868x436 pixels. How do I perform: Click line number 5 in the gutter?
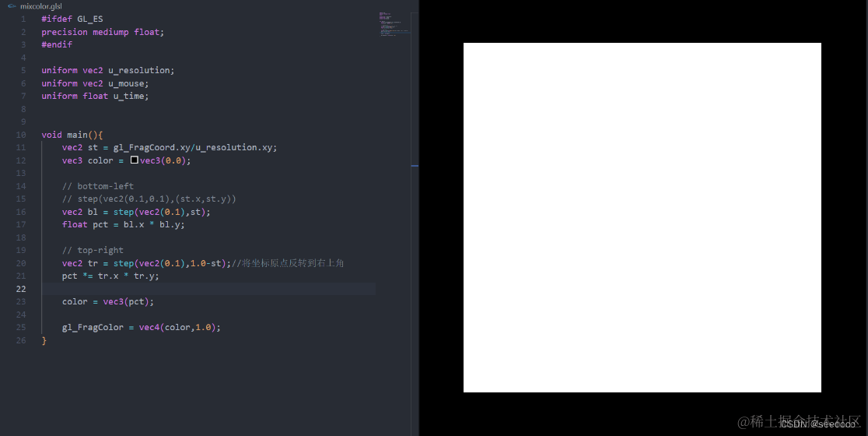23,70
